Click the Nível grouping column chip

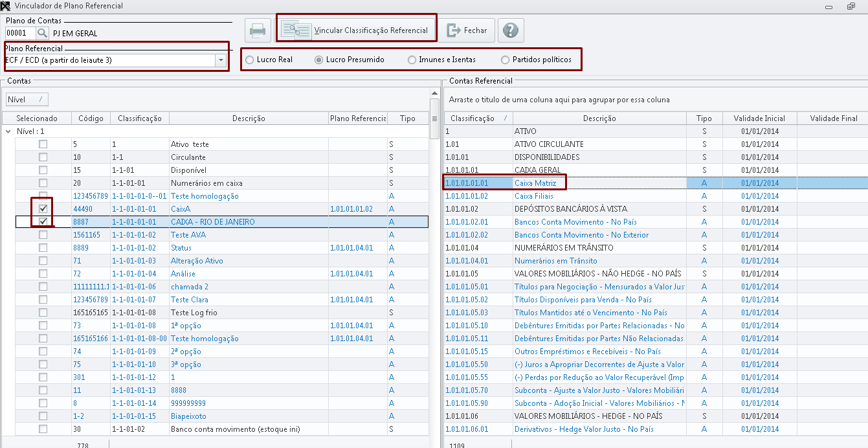[x=27, y=100]
